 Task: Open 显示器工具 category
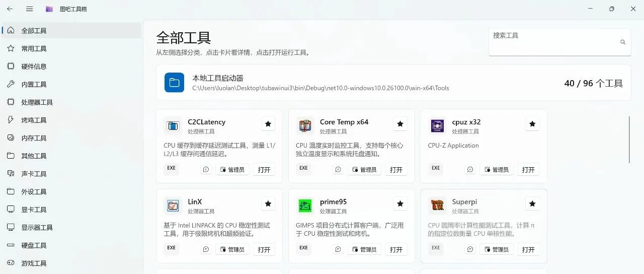click(71, 228)
